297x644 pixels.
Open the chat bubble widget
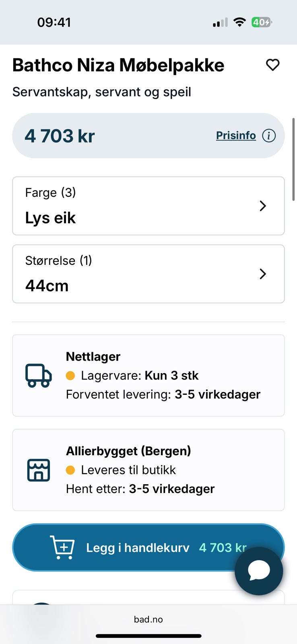259,570
